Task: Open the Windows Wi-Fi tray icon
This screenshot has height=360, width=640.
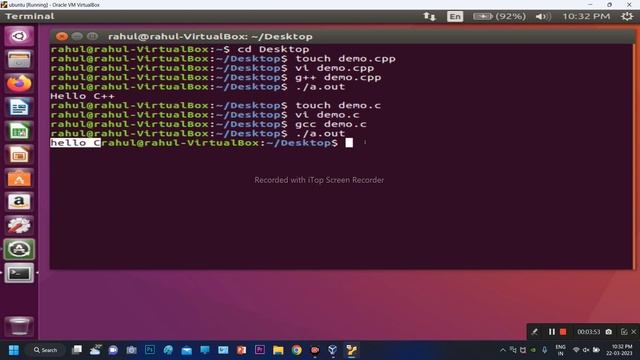Action: click(576, 350)
